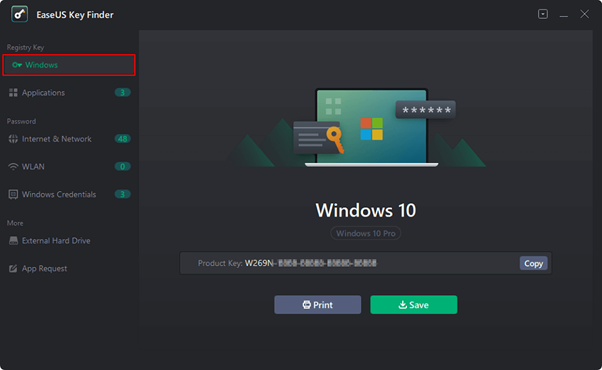Click the Applications grid icon
This screenshot has width=602, height=370.
point(13,92)
